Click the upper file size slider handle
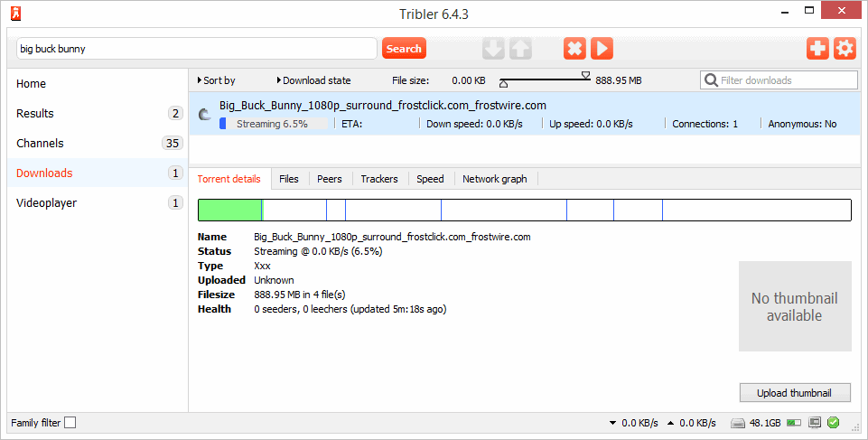 coord(585,76)
